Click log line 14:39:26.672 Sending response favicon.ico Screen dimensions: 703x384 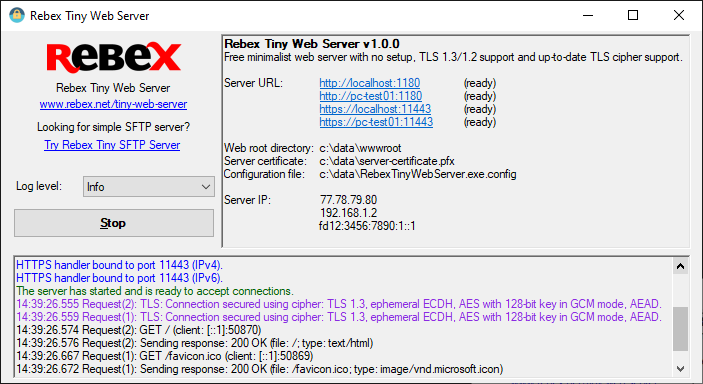pyautogui.click(x=260, y=369)
